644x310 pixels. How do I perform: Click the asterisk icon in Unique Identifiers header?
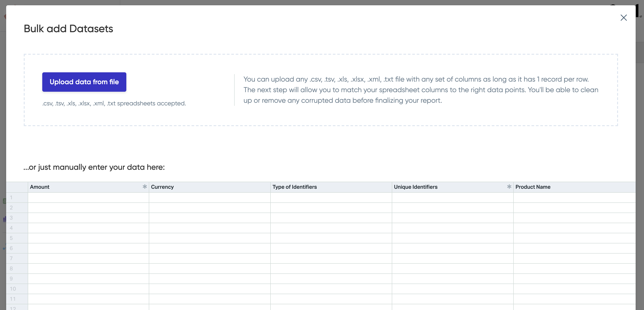[509, 187]
